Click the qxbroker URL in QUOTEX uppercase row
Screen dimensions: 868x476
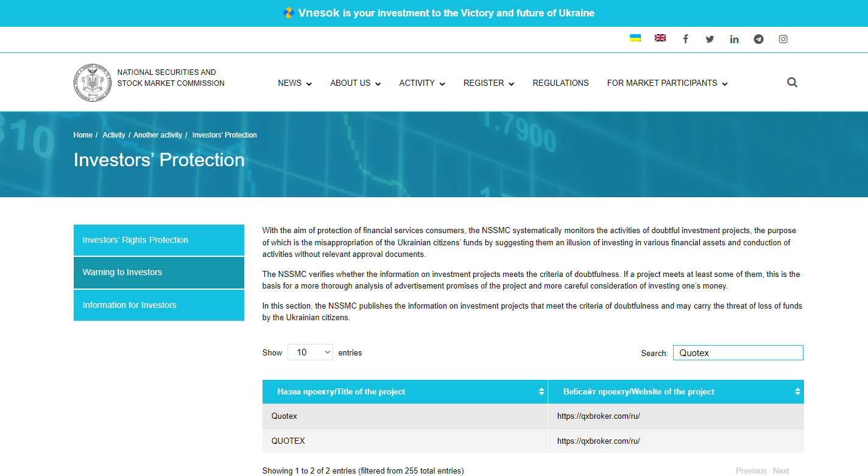(x=598, y=441)
